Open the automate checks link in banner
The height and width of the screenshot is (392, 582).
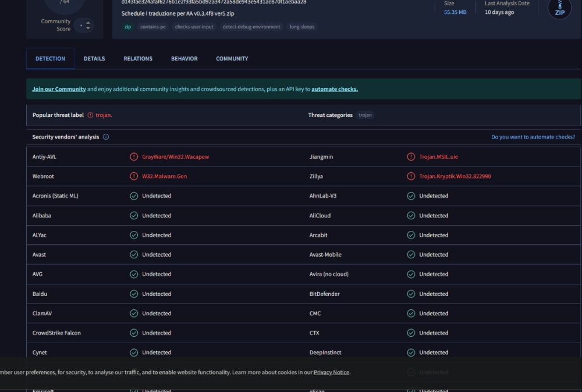click(x=334, y=89)
